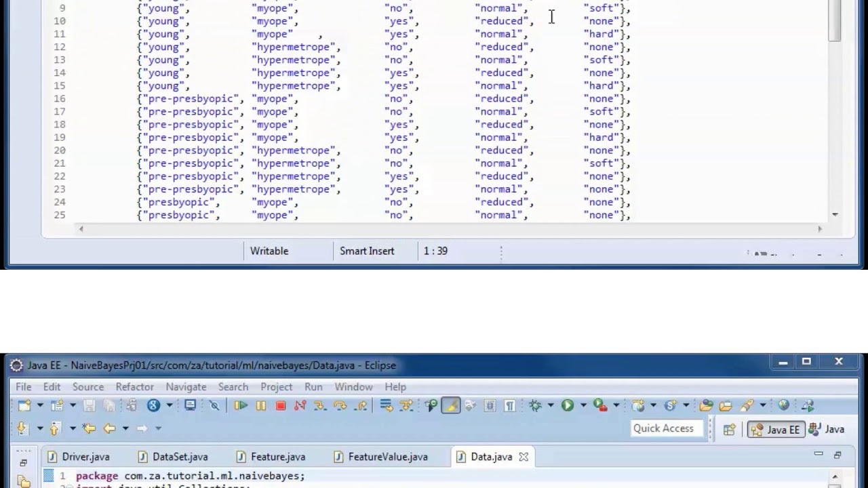Screen dimensions: 868x488
Task: Toggle Show Whitespace Characters icon
Action: click(510, 405)
